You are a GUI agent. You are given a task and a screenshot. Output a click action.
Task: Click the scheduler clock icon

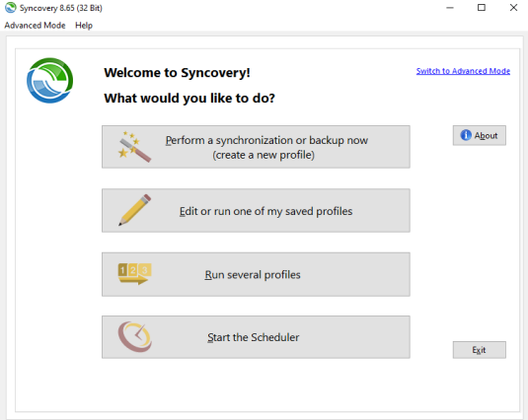coord(134,336)
